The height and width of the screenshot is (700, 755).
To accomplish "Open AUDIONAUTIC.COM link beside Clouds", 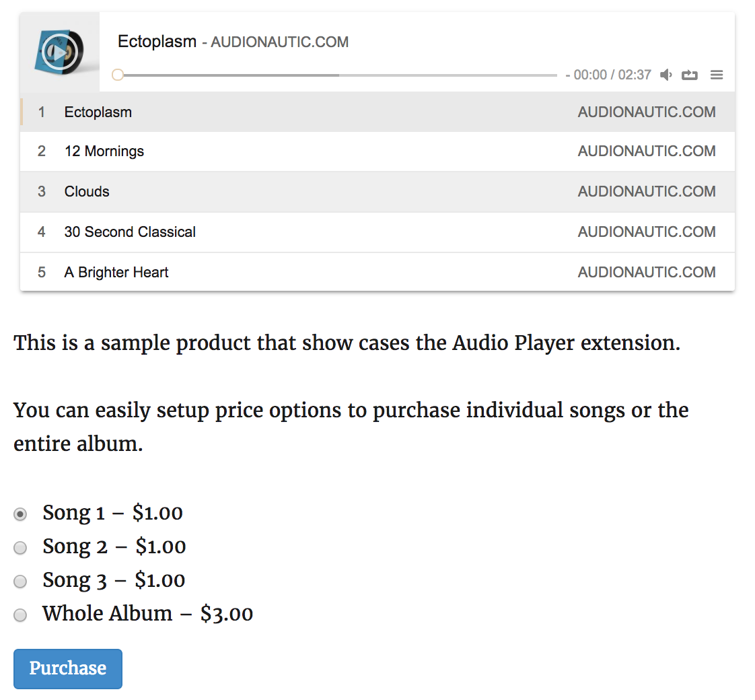I will (646, 192).
